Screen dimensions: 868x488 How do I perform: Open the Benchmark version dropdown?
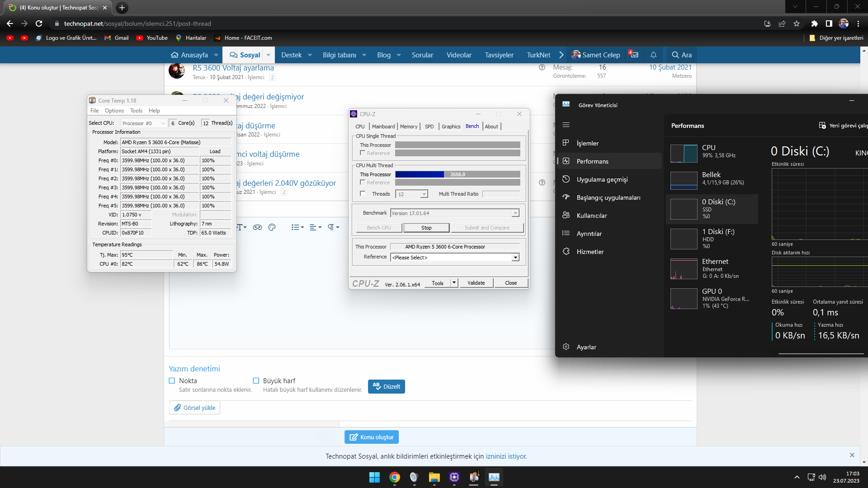(515, 213)
